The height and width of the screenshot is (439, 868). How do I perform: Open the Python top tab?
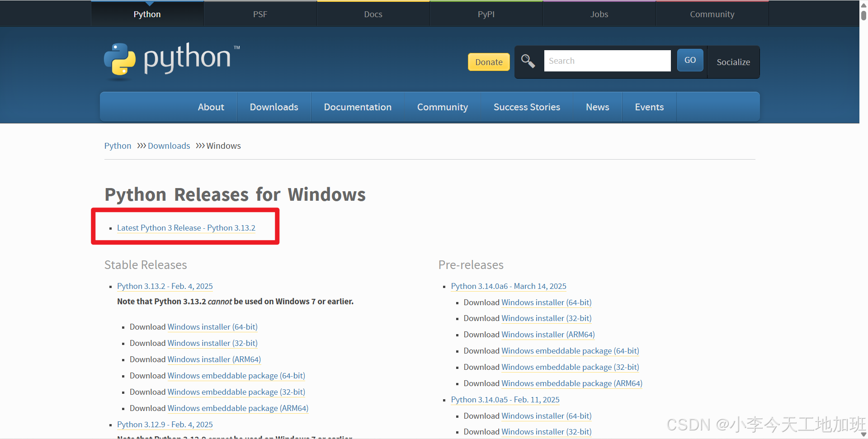pyautogui.click(x=147, y=14)
